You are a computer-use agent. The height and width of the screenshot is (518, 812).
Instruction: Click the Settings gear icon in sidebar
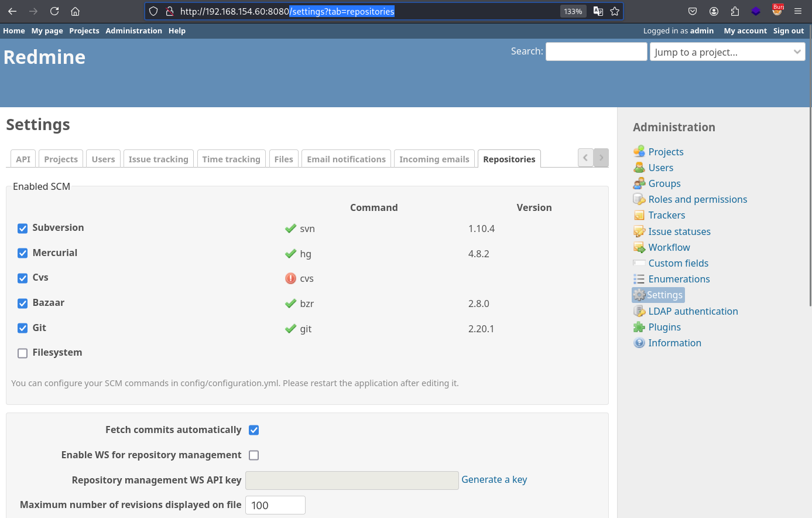click(639, 295)
